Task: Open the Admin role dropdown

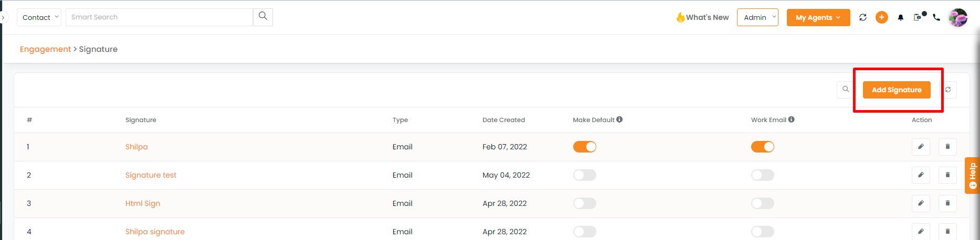Action: (x=757, y=17)
